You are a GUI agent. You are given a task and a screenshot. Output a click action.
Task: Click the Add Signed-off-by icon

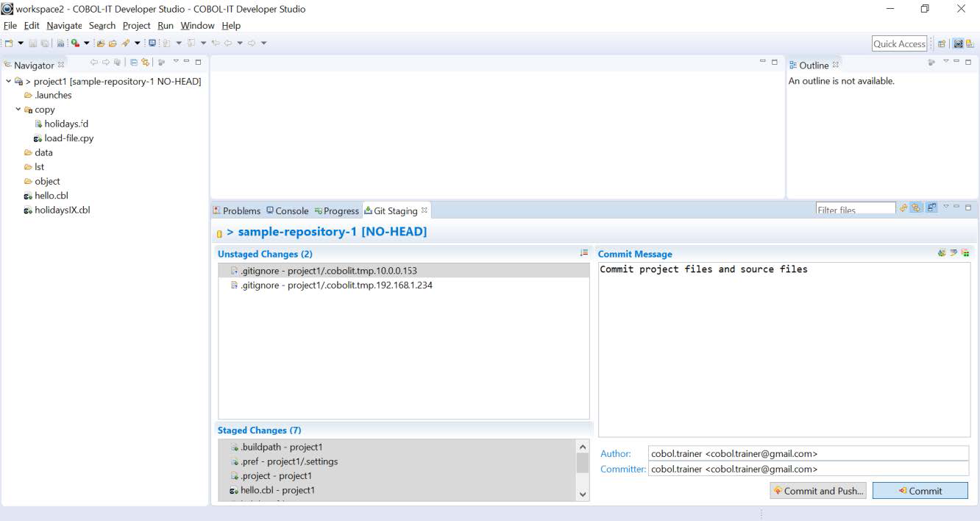tap(954, 253)
